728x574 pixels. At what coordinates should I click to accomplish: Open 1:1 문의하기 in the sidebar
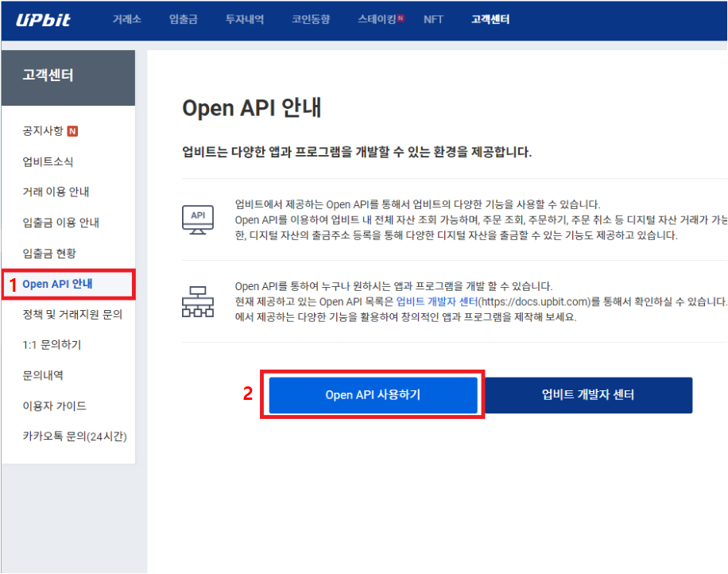click(52, 344)
